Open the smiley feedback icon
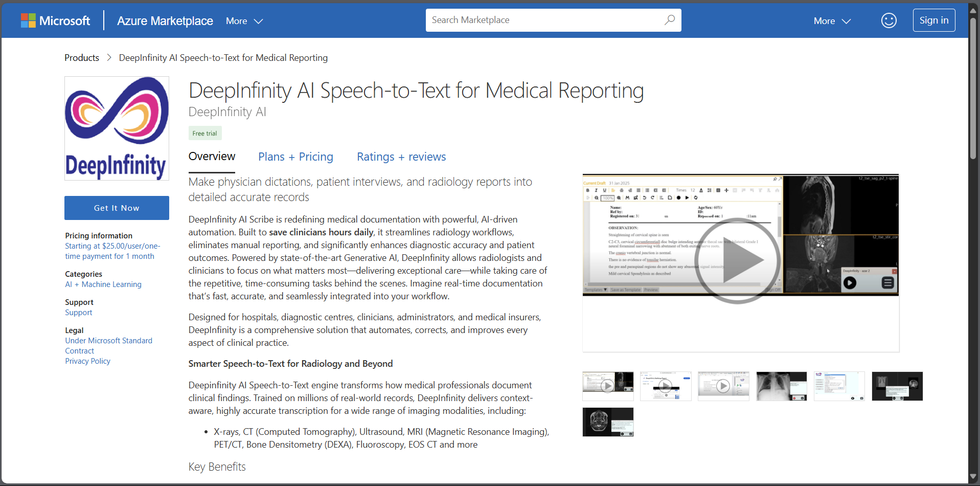Viewport: 980px width, 486px height. pos(888,20)
